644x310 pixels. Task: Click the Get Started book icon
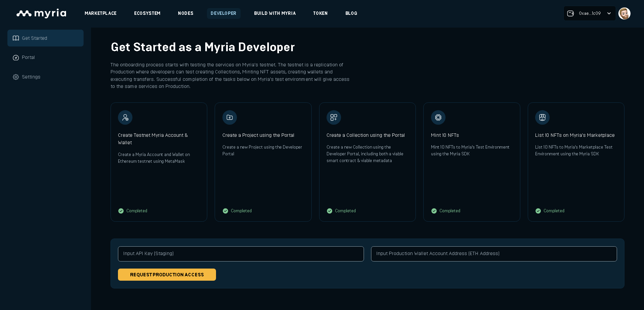[x=16, y=38]
